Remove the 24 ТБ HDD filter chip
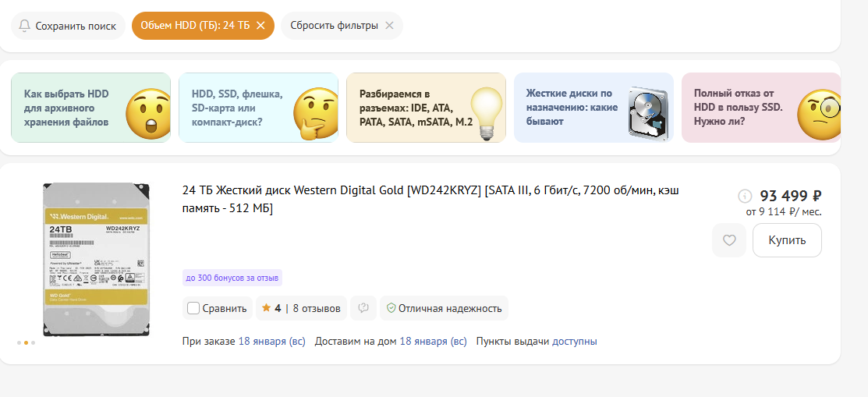Screen dimensions: 868x397 coord(261,26)
